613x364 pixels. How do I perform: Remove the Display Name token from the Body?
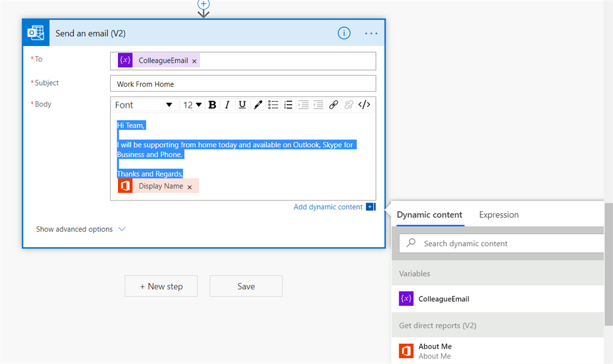tap(190, 187)
